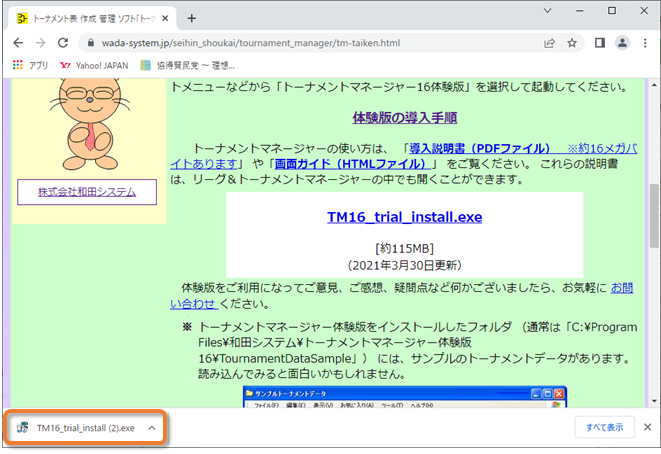Viewport: 661px width, 454px height.
Task: Toggle the browser side panel
Action: [600, 43]
